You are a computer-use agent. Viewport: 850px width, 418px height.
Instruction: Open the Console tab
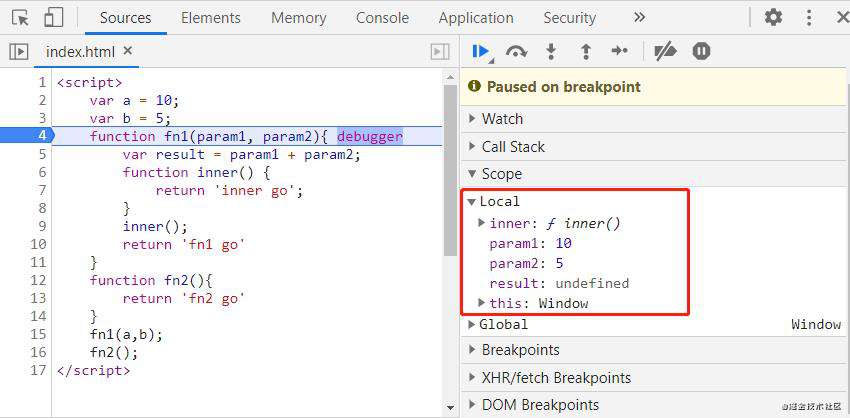point(382,18)
